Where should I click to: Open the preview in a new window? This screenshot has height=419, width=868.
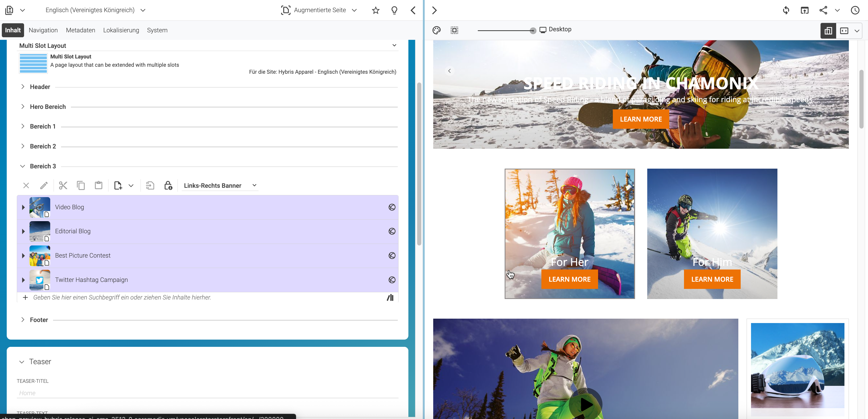pyautogui.click(x=804, y=10)
